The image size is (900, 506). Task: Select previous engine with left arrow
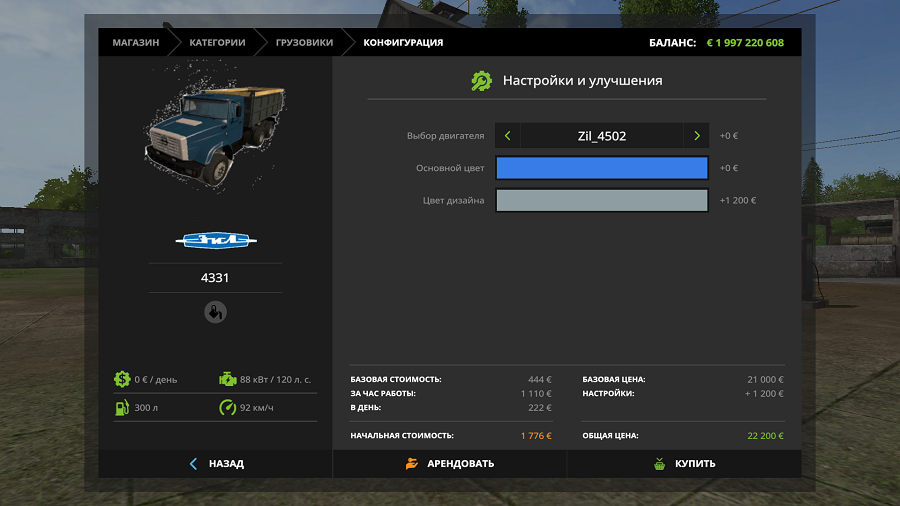508,136
